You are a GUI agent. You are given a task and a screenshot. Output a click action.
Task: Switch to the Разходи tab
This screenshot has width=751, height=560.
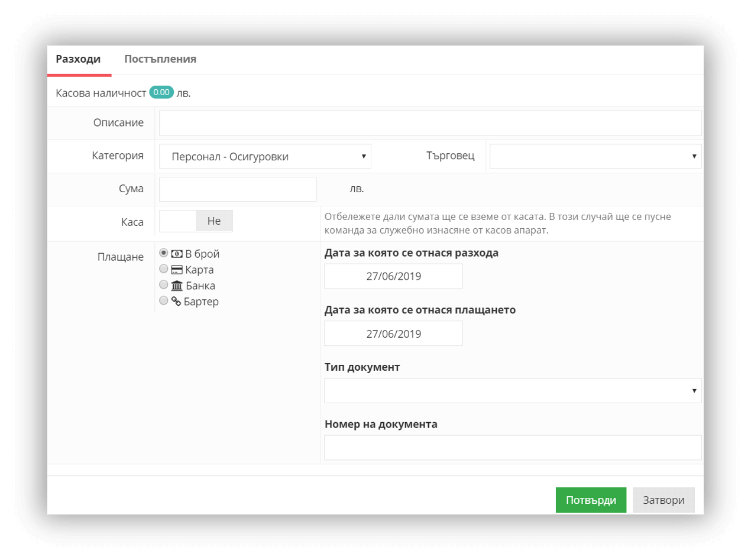point(78,59)
